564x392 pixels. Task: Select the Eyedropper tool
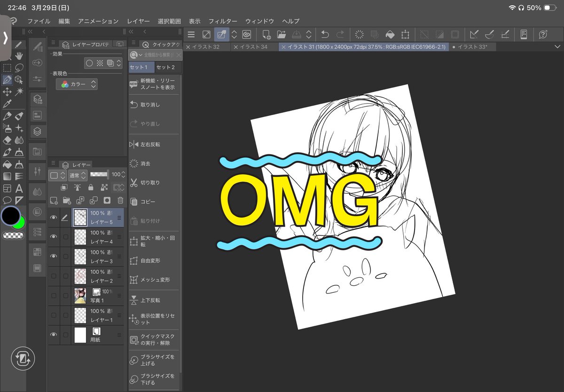tap(7, 104)
